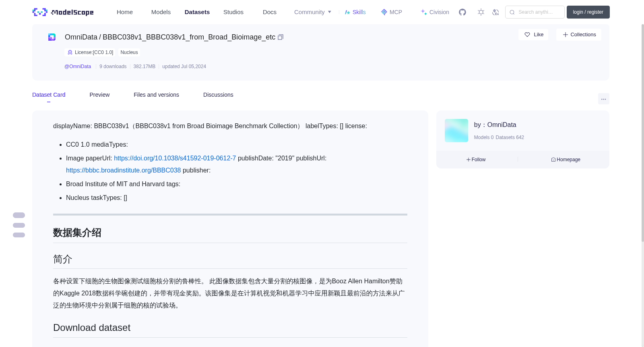Click the 'Datasets 642' count text

[x=510, y=137]
